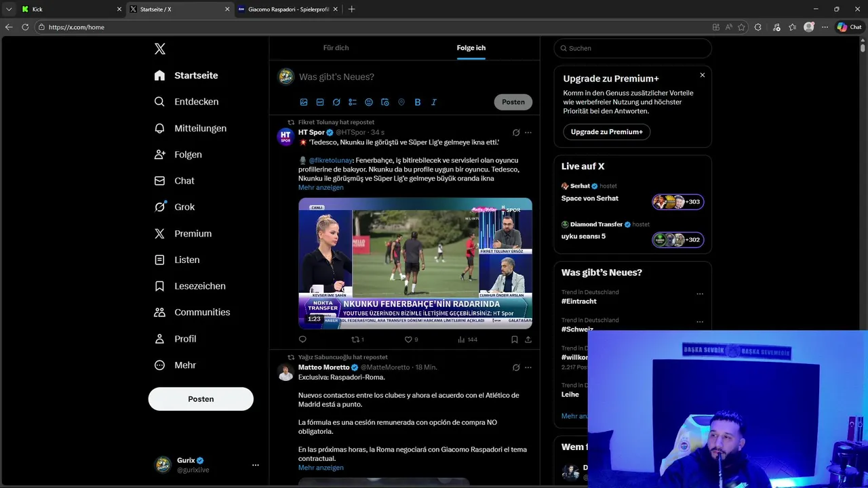
Task: Expand Matteo Moretto post with Mehr anzeigen
Action: [x=321, y=468]
